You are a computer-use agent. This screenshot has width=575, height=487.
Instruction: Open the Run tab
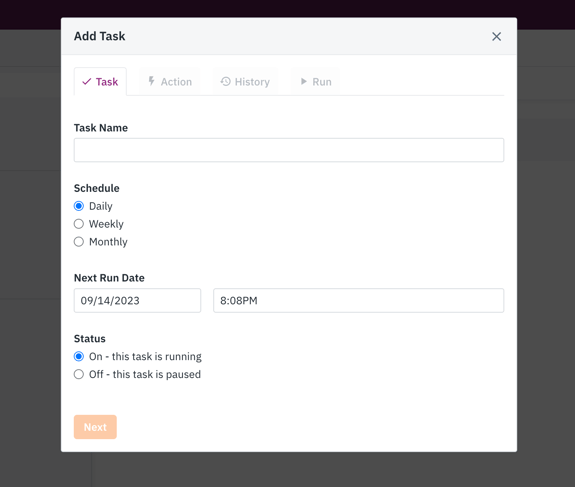pyautogui.click(x=316, y=81)
